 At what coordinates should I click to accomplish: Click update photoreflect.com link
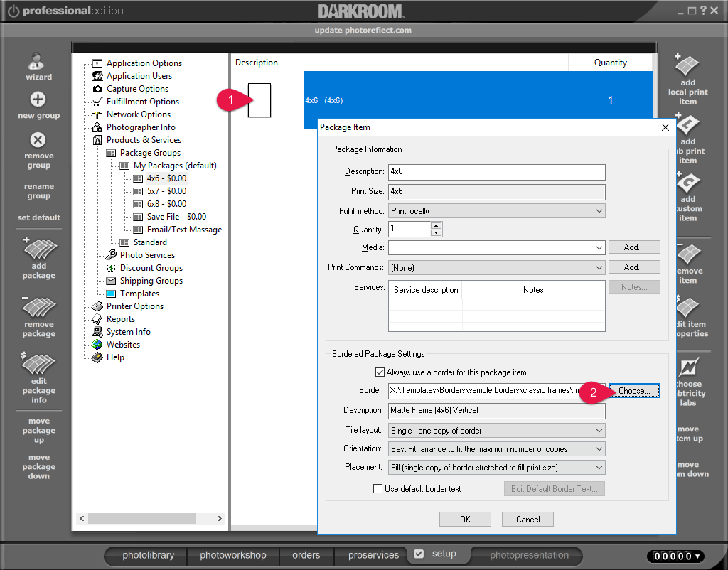click(x=363, y=30)
